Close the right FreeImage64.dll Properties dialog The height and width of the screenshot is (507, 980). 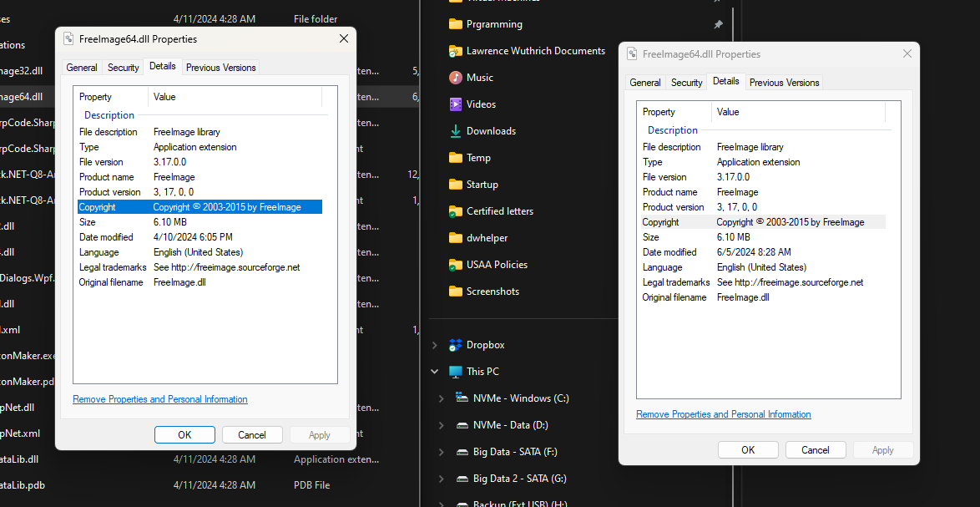pos(907,53)
